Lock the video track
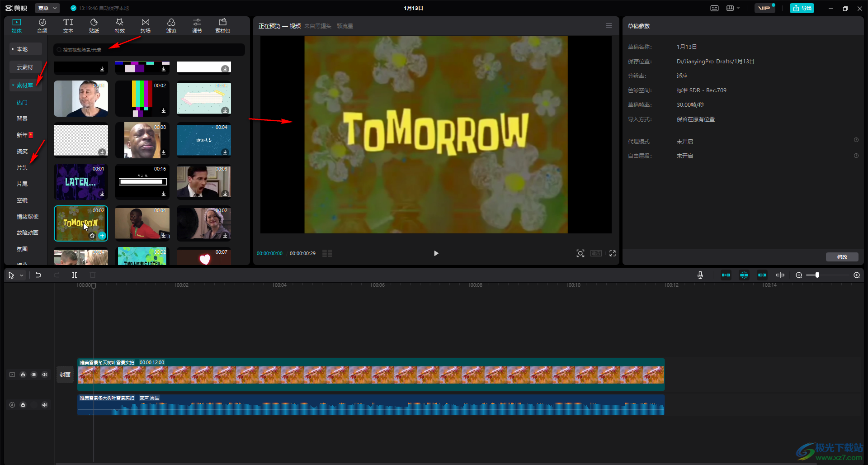868x465 pixels. [x=23, y=375]
